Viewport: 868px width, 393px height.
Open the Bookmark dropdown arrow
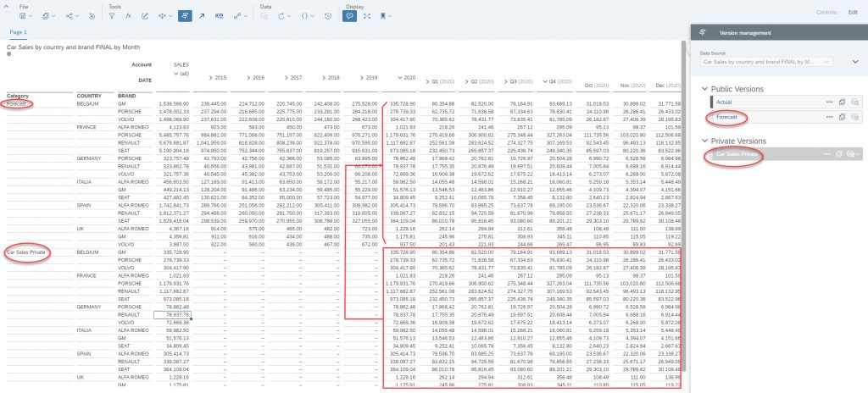390,16
